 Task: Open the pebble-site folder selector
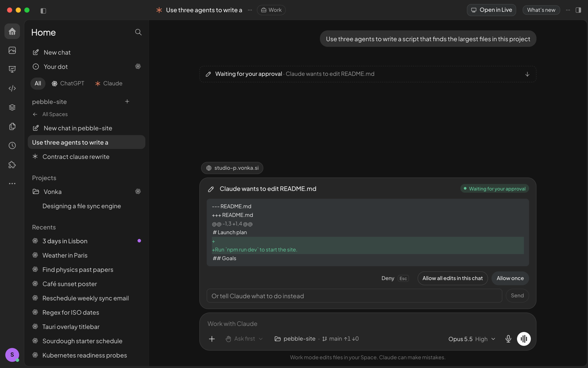click(x=295, y=339)
